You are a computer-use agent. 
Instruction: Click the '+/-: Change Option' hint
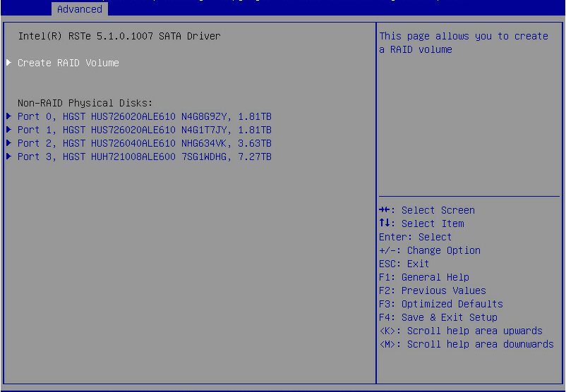click(x=430, y=250)
